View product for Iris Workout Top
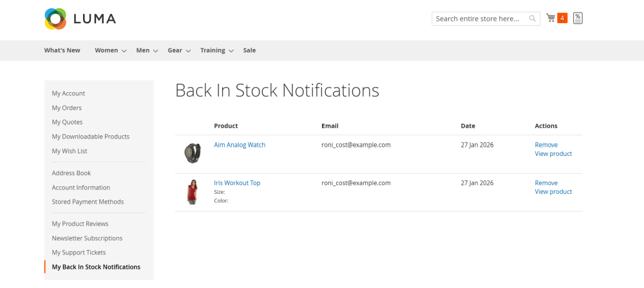The width and height of the screenshot is (644, 288). [x=553, y=191]
